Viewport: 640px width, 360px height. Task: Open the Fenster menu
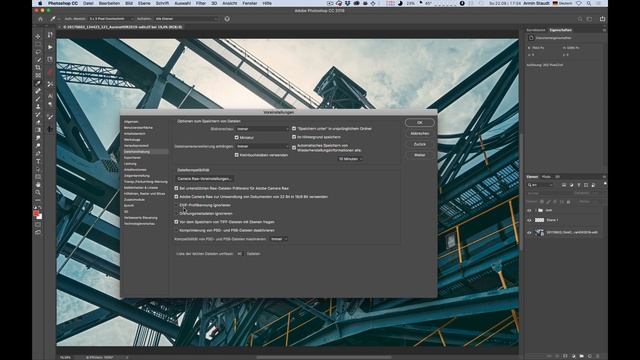click(250, 3)
